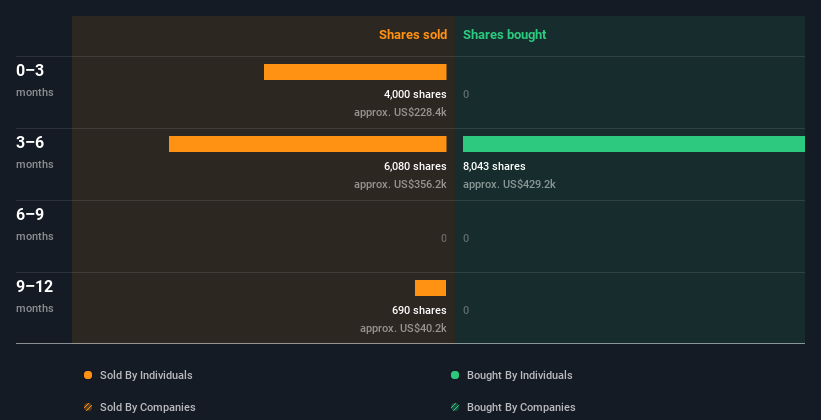The width and height of the screenshot is (821, 420).
Task: Click the Shares bought column header
Action: [x=505, y=35]
